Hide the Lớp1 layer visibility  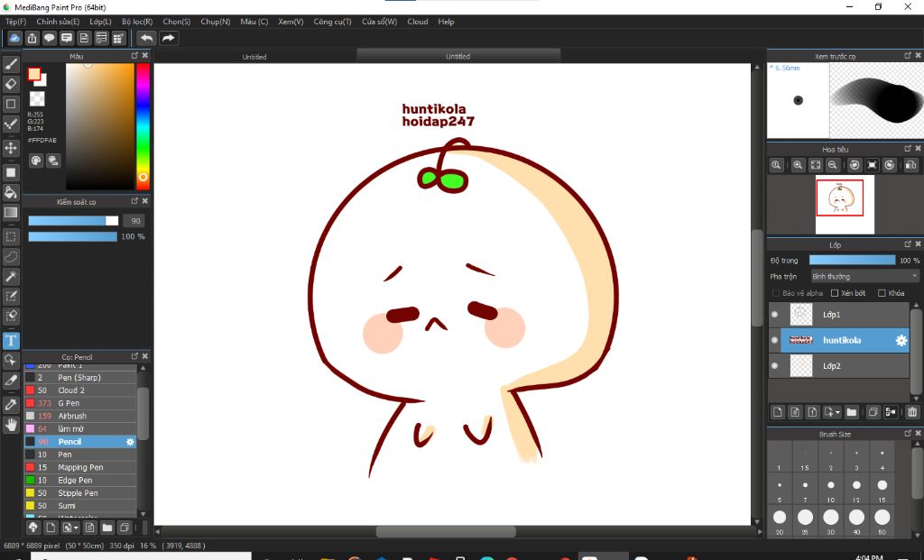pyautogui.click(x=775, y=315)
